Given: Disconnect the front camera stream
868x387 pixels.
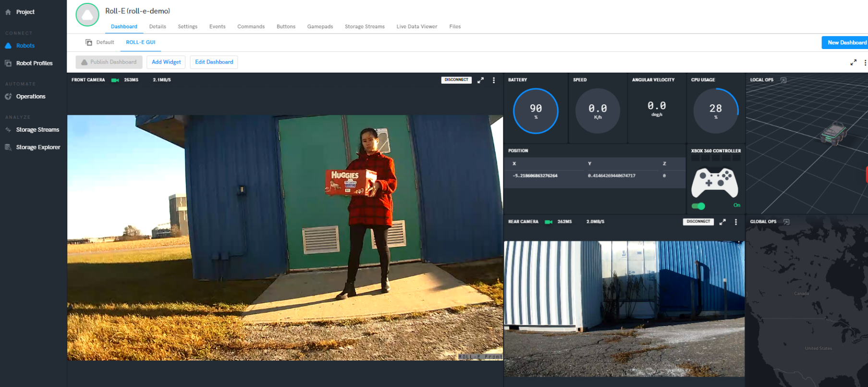Looking at the screenshot, I should (456, 80).
